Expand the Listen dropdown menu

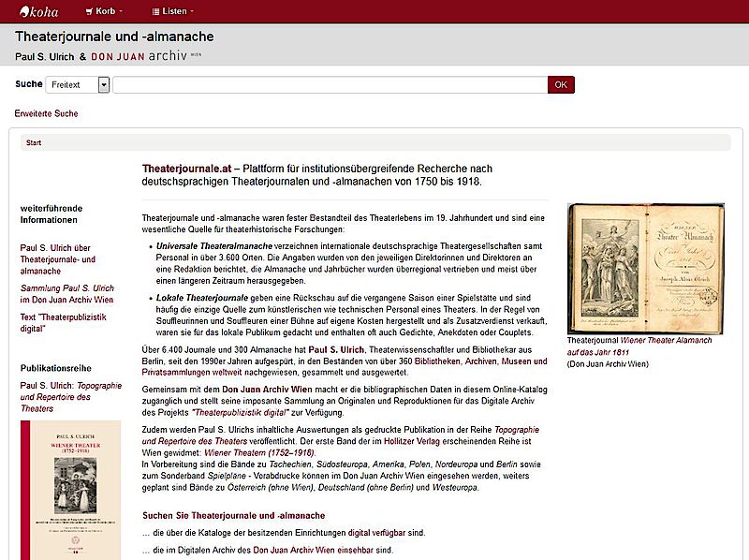[x=177, y=12]
